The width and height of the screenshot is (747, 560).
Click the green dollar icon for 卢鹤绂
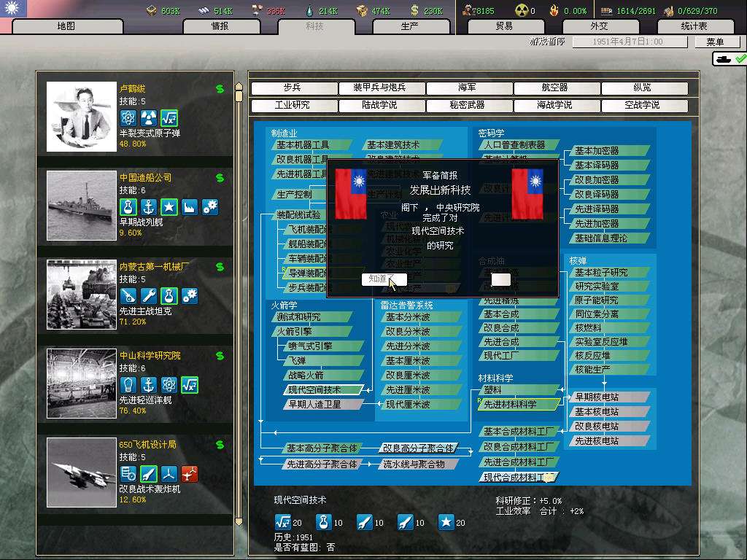tap(220, 89)
